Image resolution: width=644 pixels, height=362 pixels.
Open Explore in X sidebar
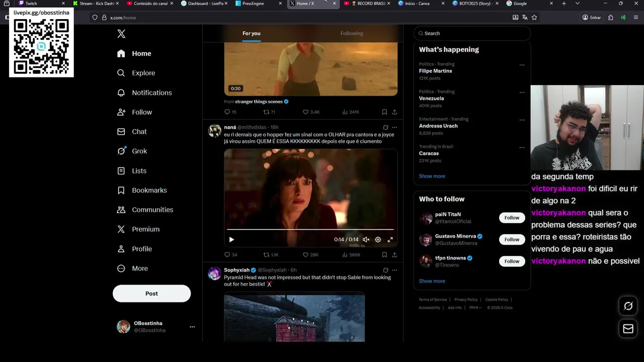(136, 73)
